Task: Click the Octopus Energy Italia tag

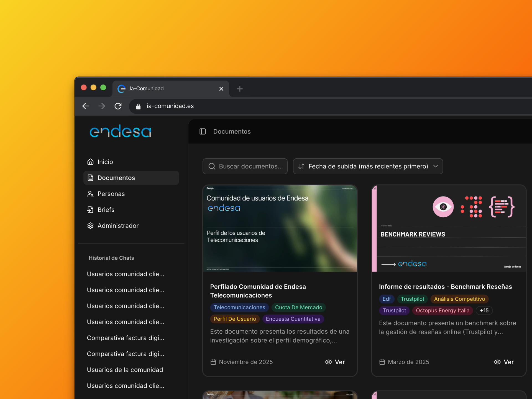Action: [x=443, y=310]
